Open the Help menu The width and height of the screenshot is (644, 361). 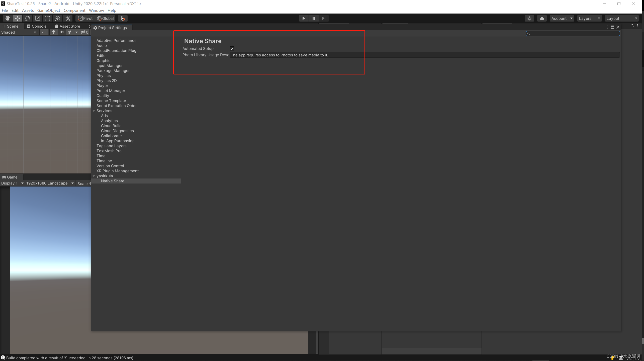click(x=112, y=10)
